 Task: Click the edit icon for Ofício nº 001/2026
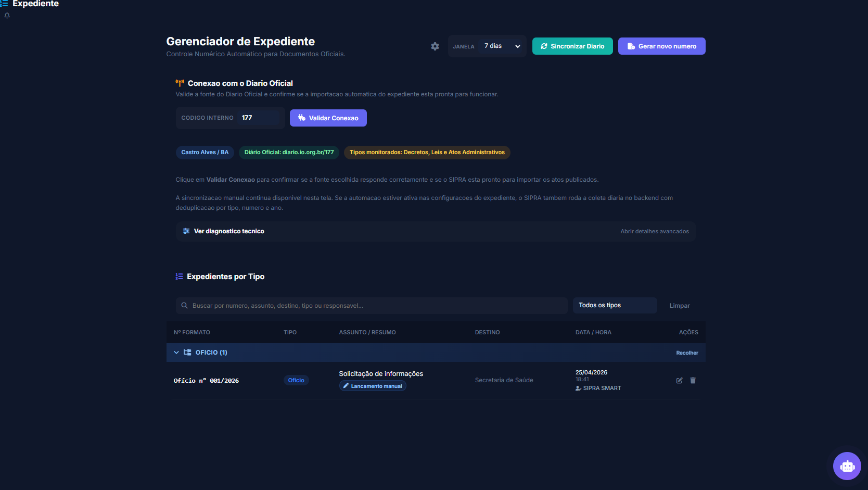click(x=679, y=381)
